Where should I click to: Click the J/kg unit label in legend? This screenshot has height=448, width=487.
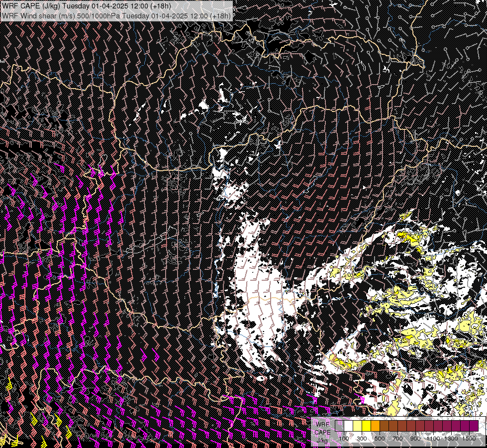point(322,441)
